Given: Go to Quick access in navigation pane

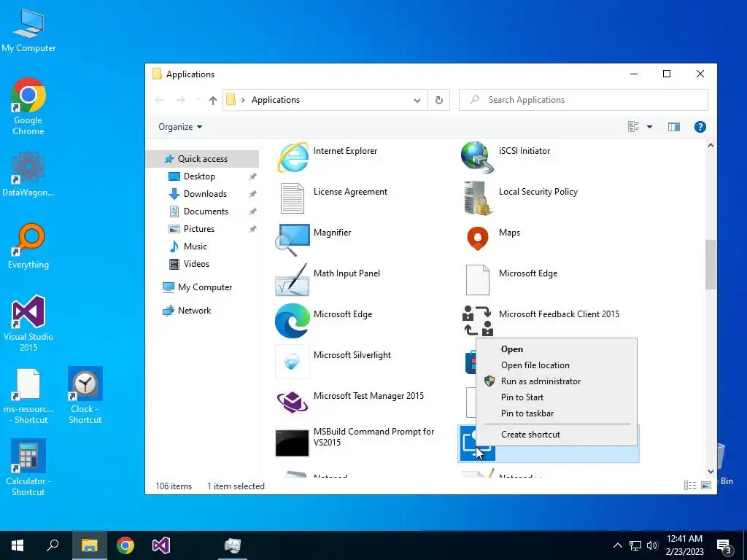Looking at the screenshot, I should pos(203,158).
